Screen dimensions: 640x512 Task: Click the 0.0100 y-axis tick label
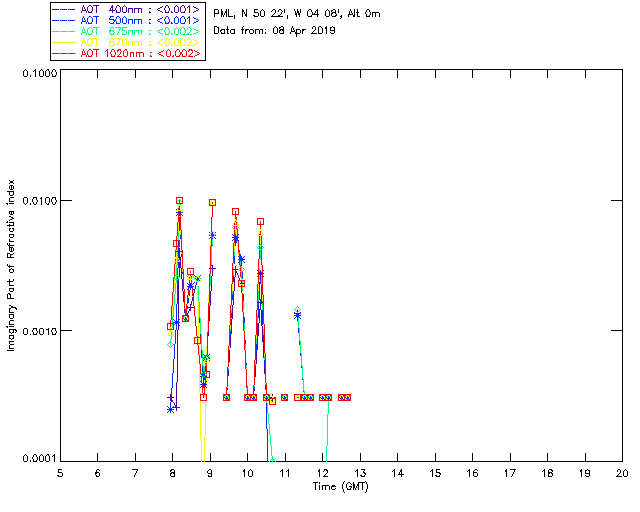tap(38, 201)
